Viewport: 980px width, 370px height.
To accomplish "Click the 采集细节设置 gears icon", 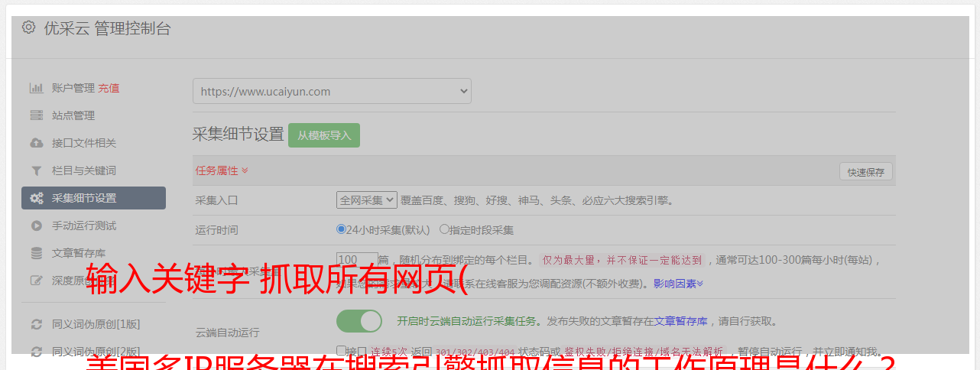I will pyautogui.click(x=36, y=198).
